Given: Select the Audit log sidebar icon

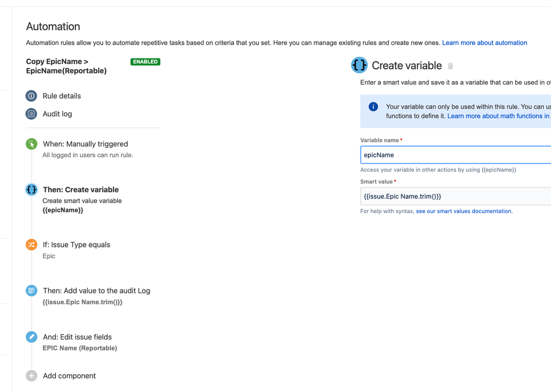Looking at the screenshot, I should 31,114.
